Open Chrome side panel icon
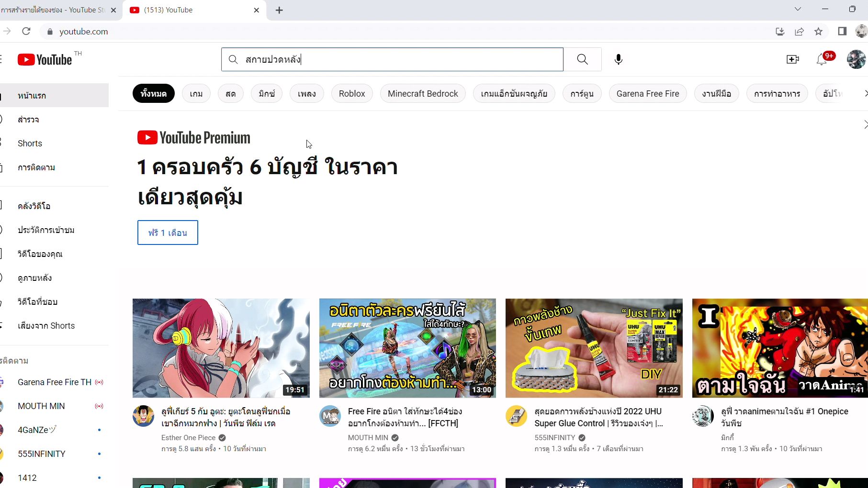The width and height of the screenshot is (868, 488). click(x=842, y=32)
